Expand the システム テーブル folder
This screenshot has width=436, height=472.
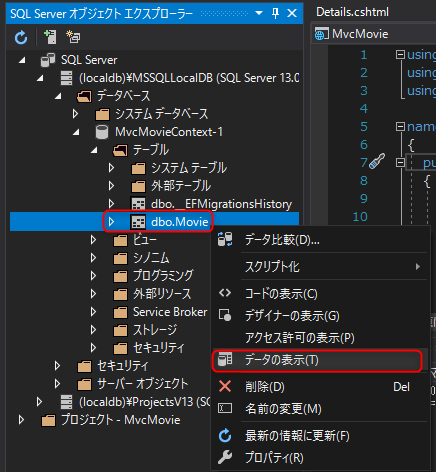[111, 168]
